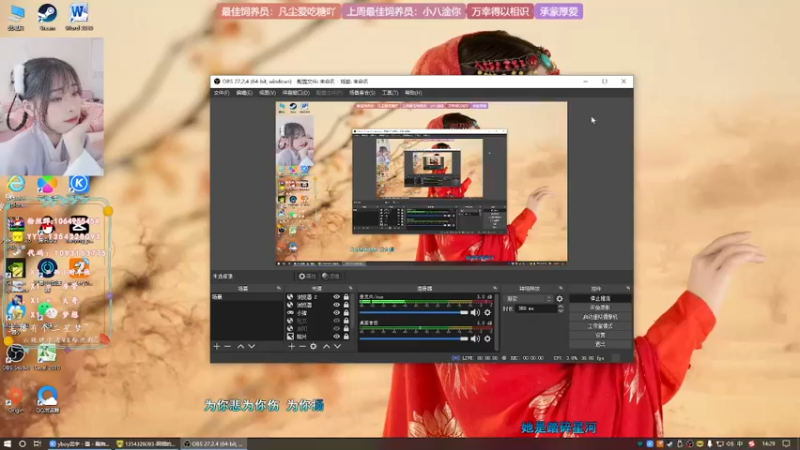Float the 混音器 dock with its header icon

(495, 288)
